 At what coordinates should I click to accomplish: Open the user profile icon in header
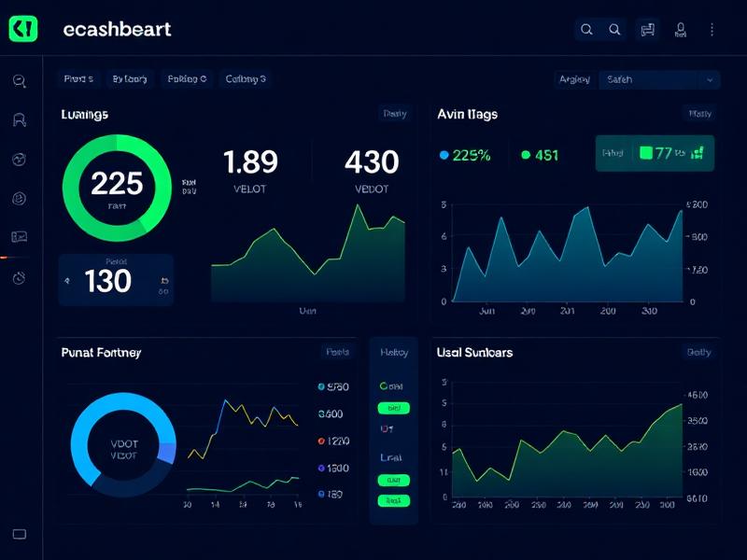click(x=681, y=30)
